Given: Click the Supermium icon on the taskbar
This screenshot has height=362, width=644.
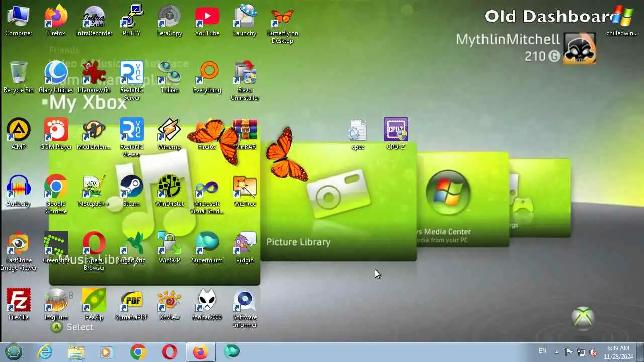Looking at the screenshot, I should (x=231, y=352).
